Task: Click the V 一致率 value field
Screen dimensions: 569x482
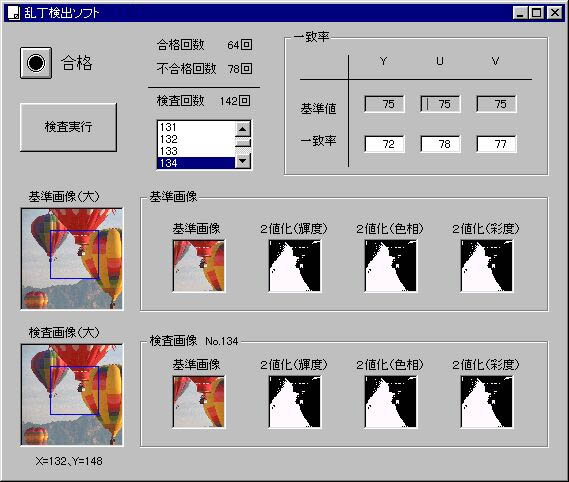Action: coord(496,144)
